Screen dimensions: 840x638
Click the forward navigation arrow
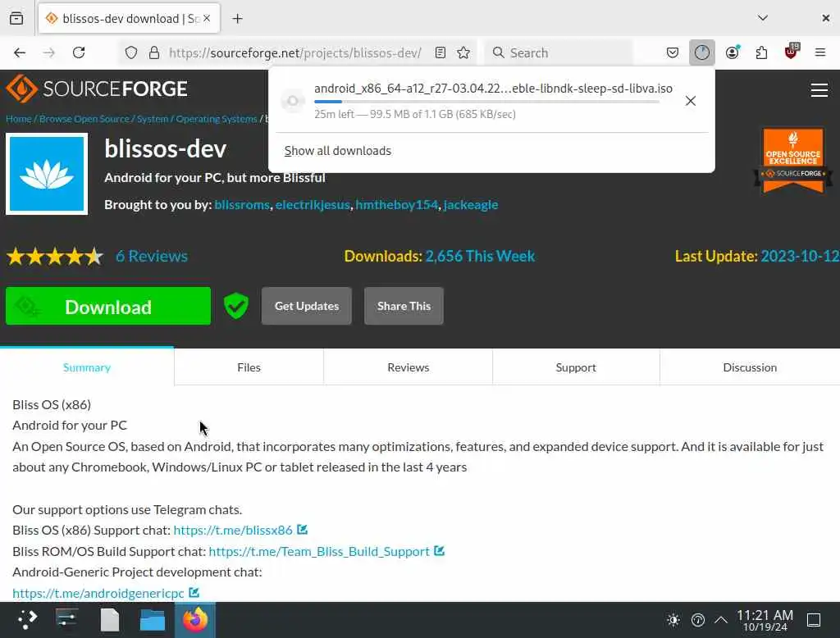(x=48, y=52)
